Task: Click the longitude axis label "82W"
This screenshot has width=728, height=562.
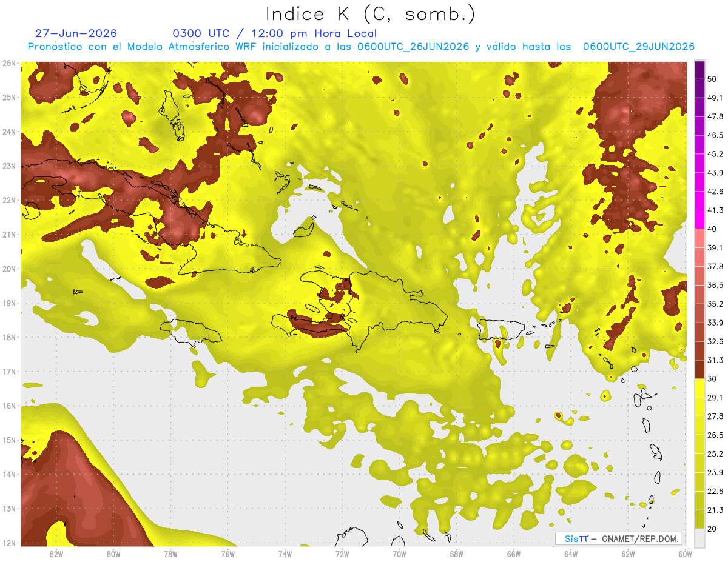Action: [x=56, y=554]
